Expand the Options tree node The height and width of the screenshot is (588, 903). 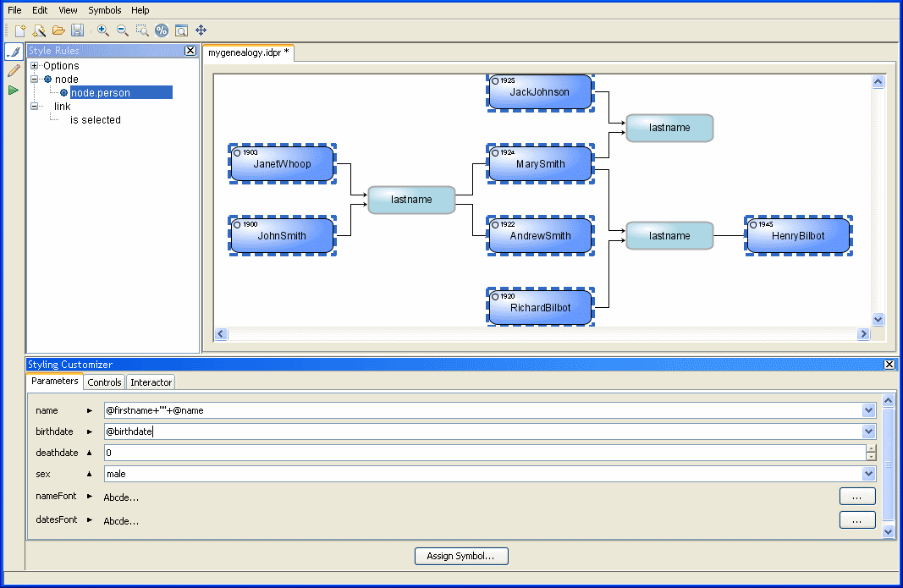click(35, 66)
